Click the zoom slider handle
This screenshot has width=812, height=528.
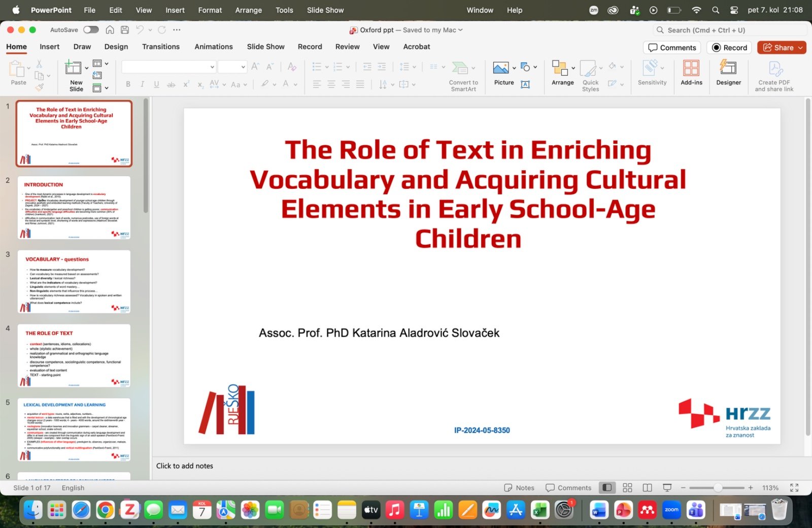[718, 488]
